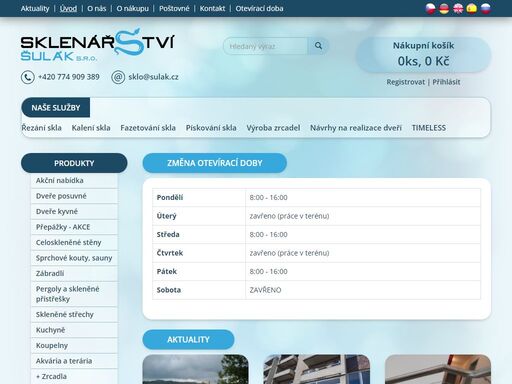The height and width of the screenshot is (384, 512).
Task: Open the Sklenářství Šulák logo homepage
Action: click(x=97, y=45)
